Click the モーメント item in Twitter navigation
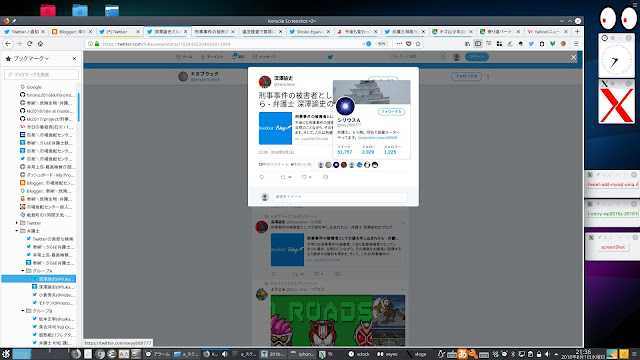 click(x=212, y=57)
